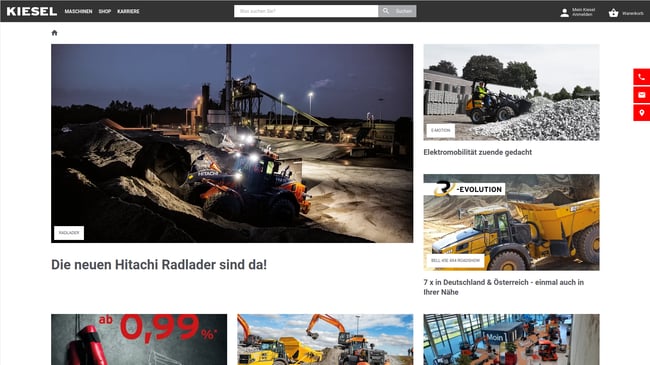Open the electric loader gravel image
The width and height of the screenshot is (650, 365).
pyautogui.click(x=512, y=92)
